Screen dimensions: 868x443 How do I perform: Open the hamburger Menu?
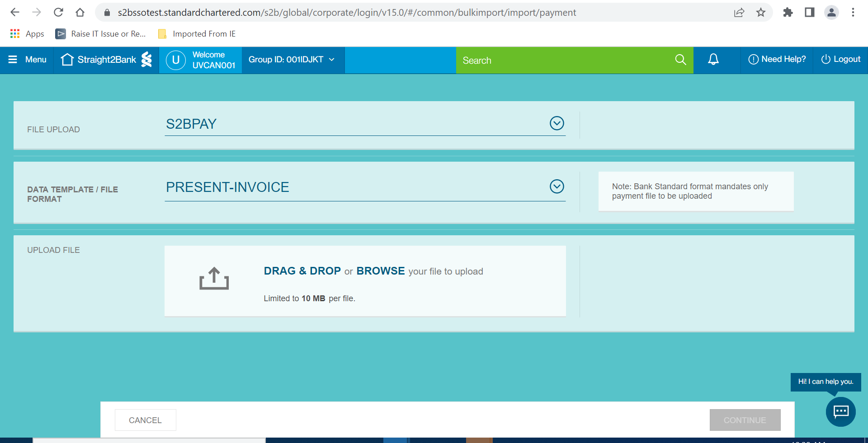[27, 60]
